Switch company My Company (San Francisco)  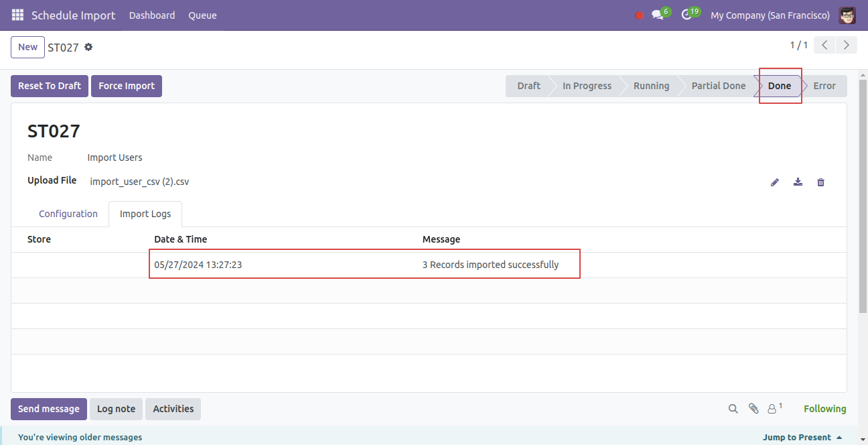coord(770,15)
